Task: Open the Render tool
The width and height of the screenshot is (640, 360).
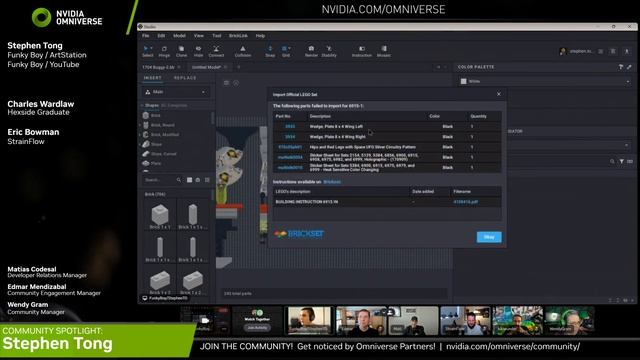Action: click(311, 51)
